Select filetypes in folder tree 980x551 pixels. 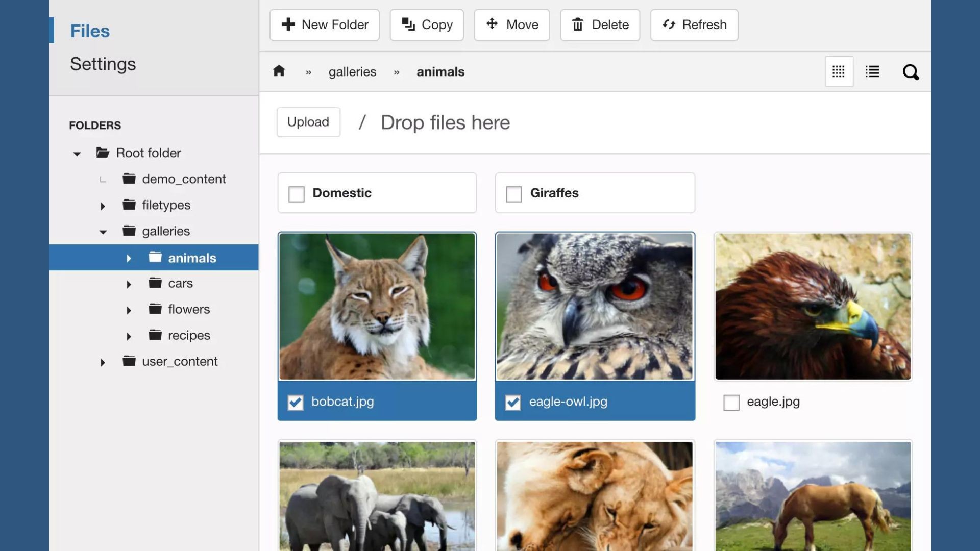[x=166, y=205]
